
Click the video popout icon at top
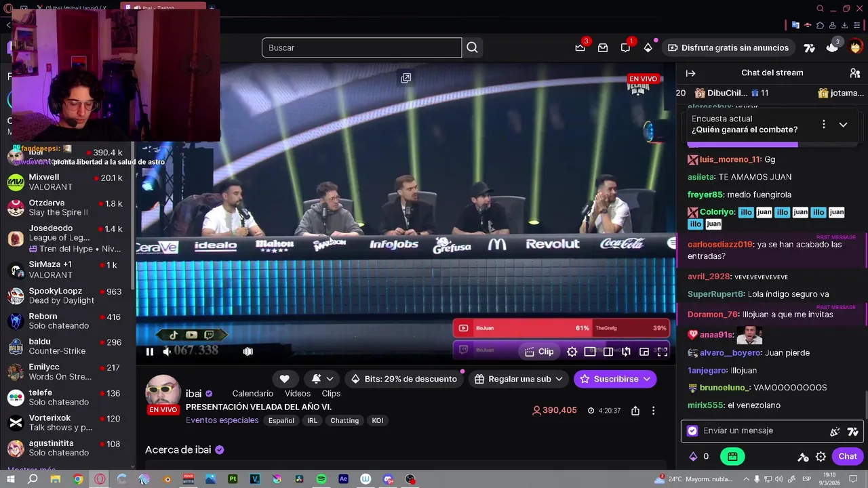tap(406, 78)
